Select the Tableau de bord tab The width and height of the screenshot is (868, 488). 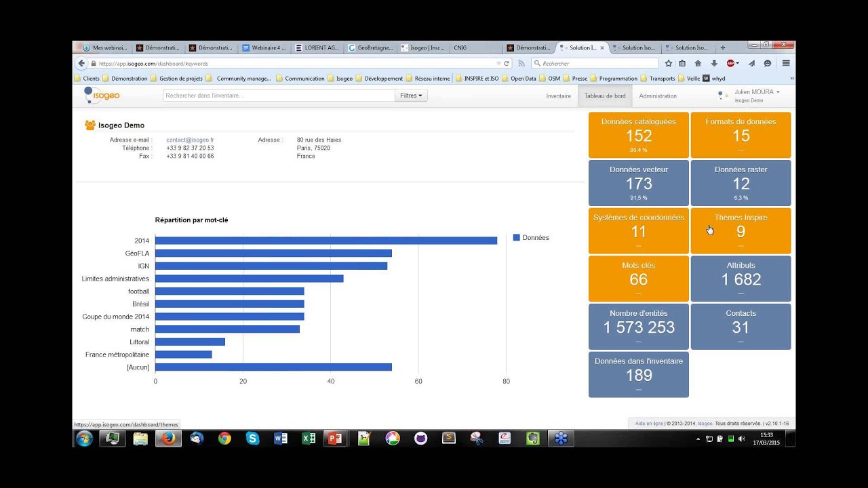605,96
